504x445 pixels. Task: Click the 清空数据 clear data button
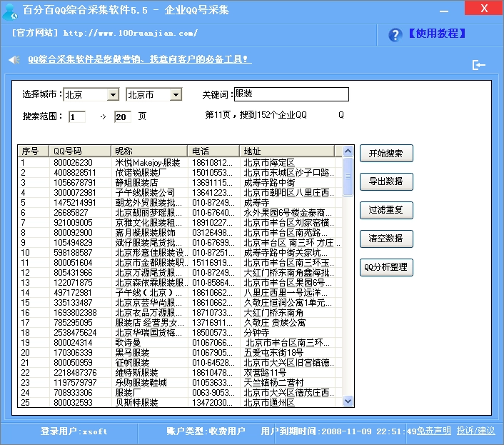coord(386,239)
